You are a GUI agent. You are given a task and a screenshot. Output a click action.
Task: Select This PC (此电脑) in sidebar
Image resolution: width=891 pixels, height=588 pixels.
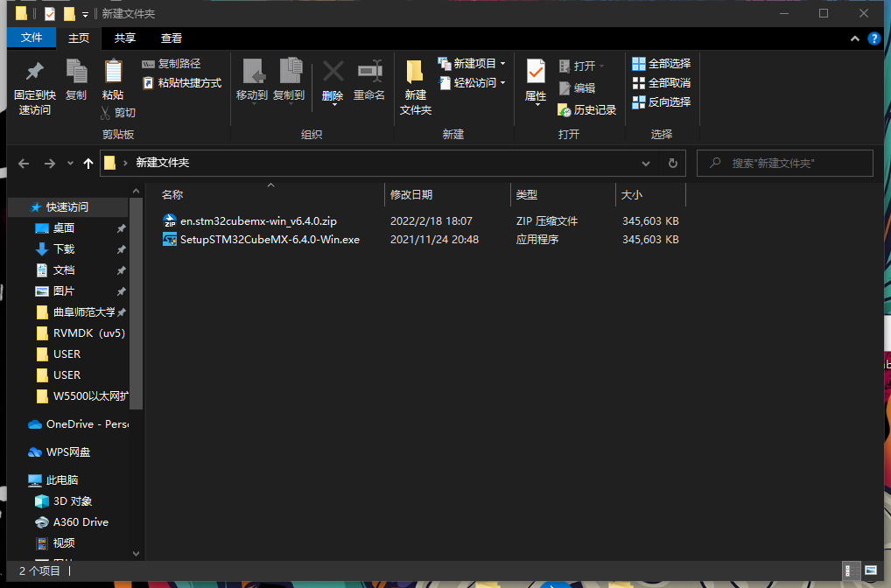[x=61, y=480]
